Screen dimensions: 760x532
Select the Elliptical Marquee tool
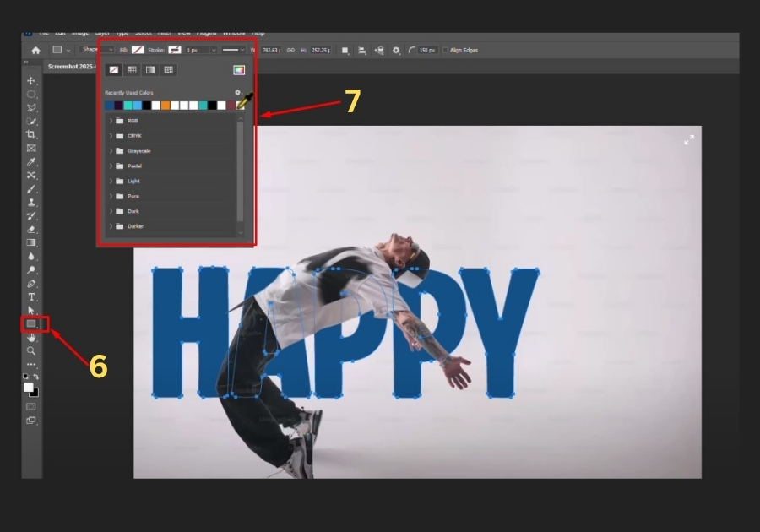(31, 94)
